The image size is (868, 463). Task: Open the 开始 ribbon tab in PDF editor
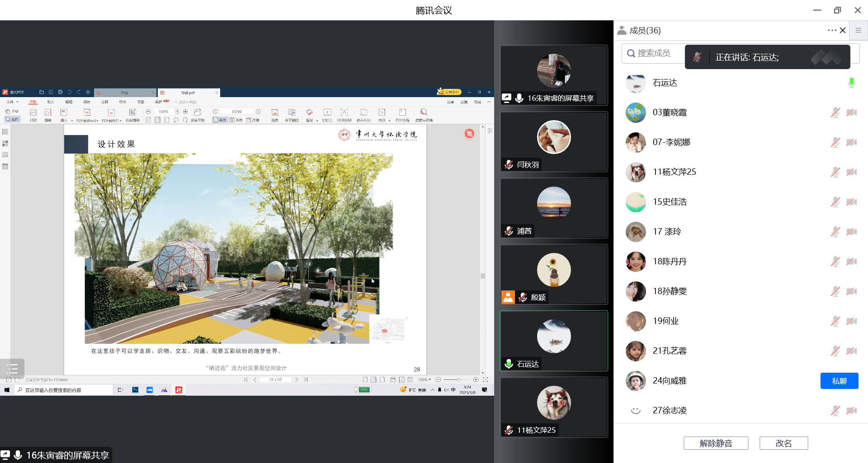[x=33, y=102]
